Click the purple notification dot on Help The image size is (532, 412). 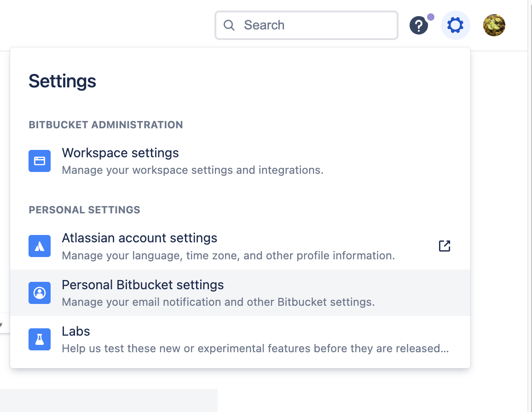click(431, 17)
